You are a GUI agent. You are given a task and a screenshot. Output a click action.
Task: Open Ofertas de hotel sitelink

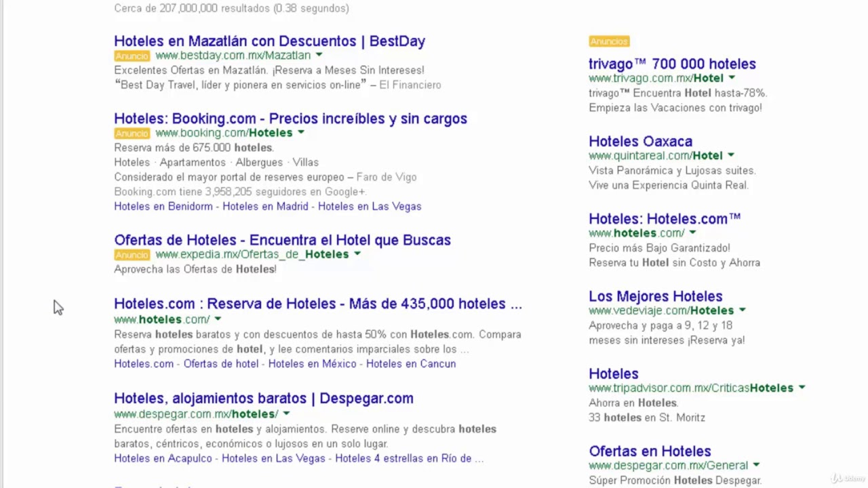click(221, 364)
